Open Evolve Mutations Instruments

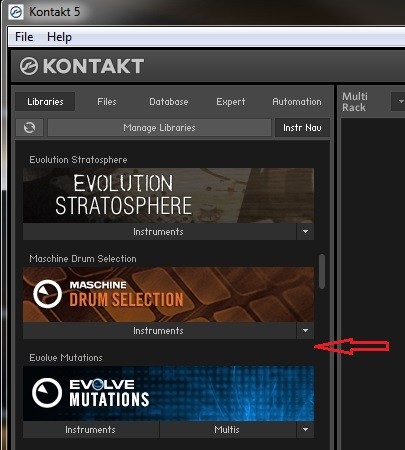[91, 430]
